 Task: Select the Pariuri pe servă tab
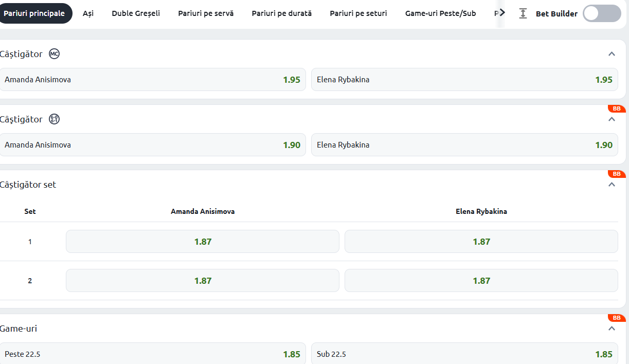point(206,13)
